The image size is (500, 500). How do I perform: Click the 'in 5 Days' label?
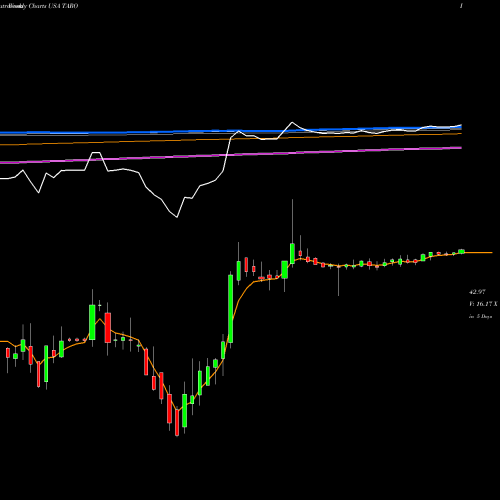(x=480, y=316)
